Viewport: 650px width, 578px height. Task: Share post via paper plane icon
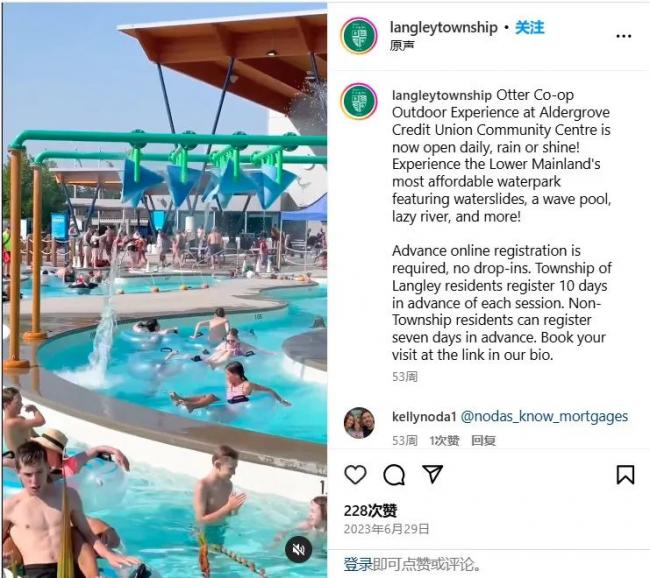point(432,474)
